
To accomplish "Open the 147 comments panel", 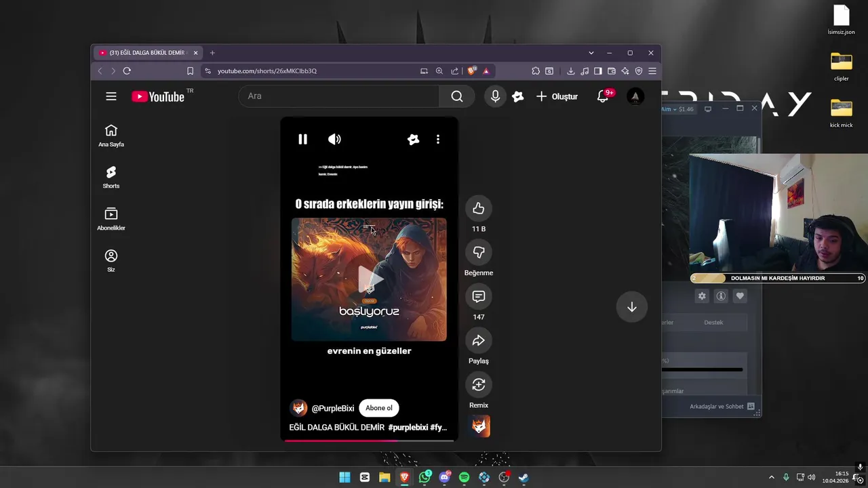I will 479,296.
